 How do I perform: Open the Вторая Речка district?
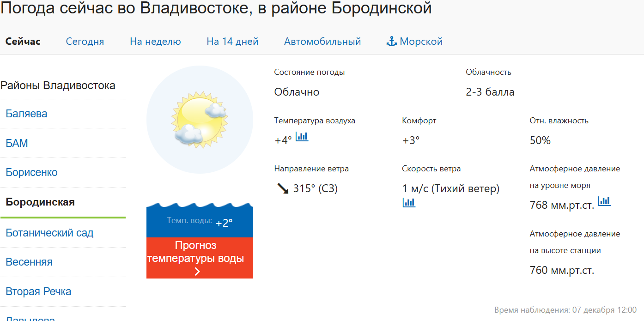38,291
